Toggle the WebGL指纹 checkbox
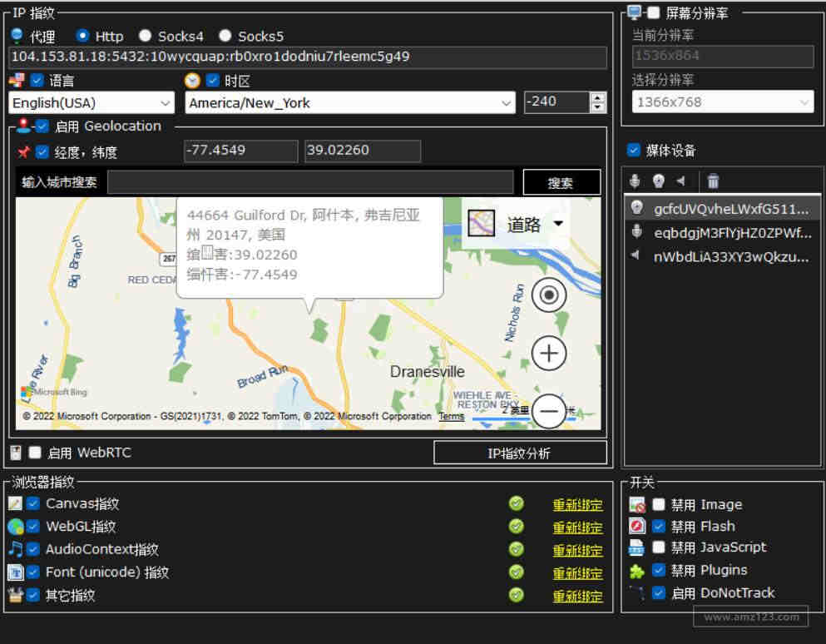Screen dimensions: 826x644 coord(33,526)
